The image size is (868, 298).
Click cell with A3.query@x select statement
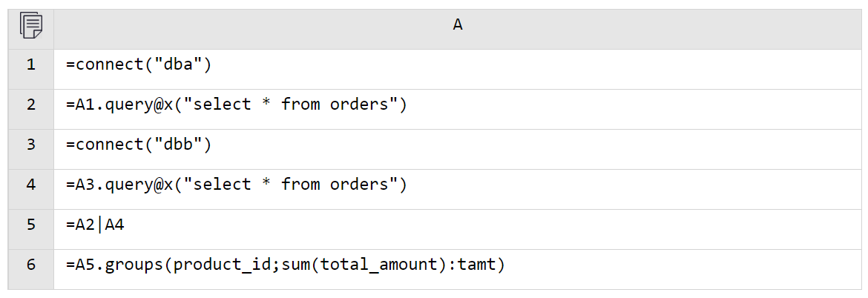click(x=457, y=189)
